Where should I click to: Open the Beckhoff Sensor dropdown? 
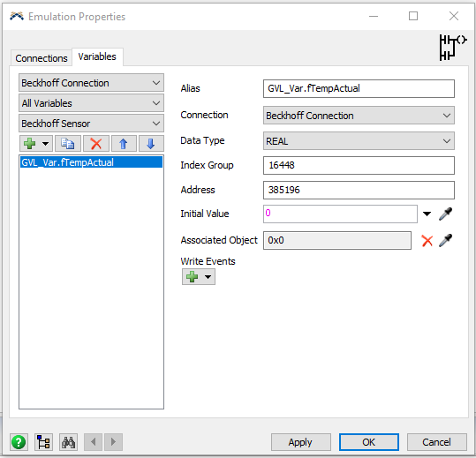[x=91, y=124]
